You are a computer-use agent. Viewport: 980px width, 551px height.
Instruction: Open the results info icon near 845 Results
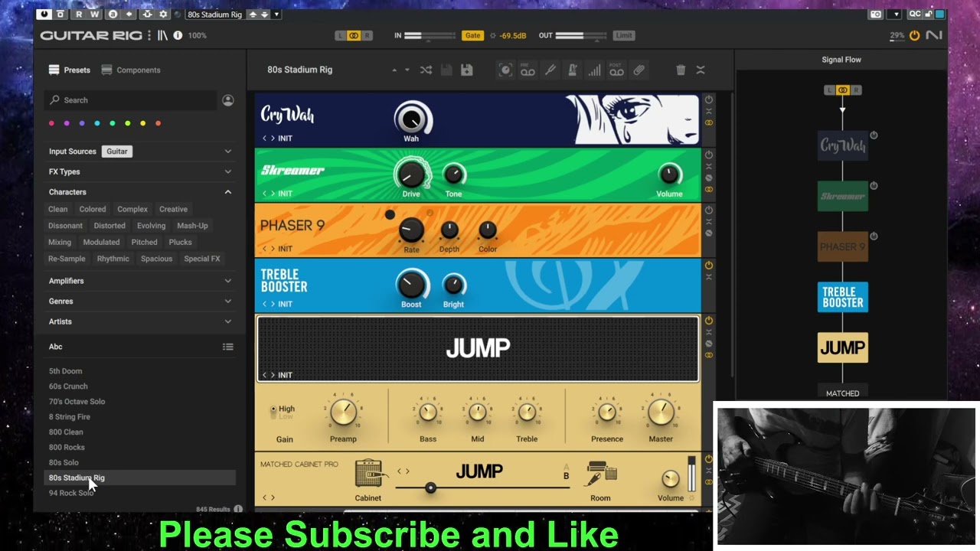[238, 509]
